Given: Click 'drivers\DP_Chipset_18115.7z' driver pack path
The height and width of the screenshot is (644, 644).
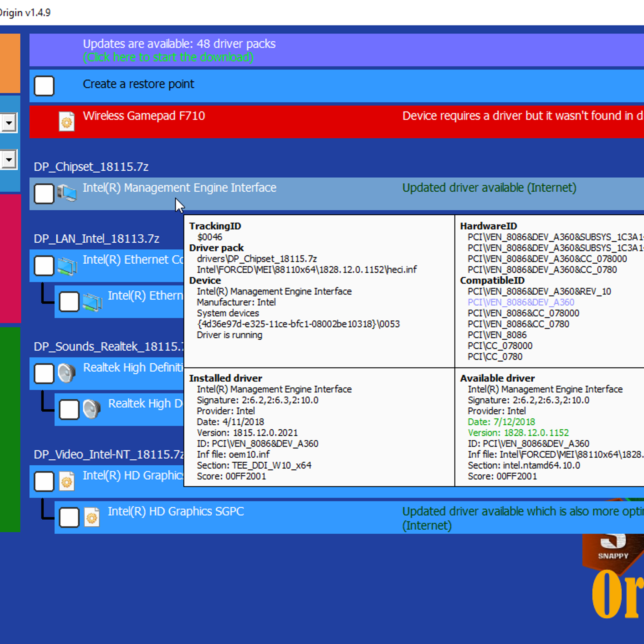Looking at the screenshot, I should (257, 259).
